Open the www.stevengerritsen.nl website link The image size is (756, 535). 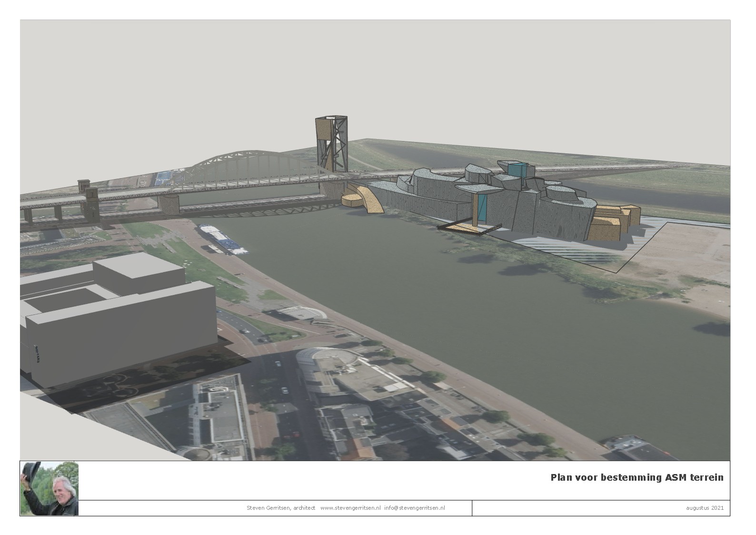(350, 508)
